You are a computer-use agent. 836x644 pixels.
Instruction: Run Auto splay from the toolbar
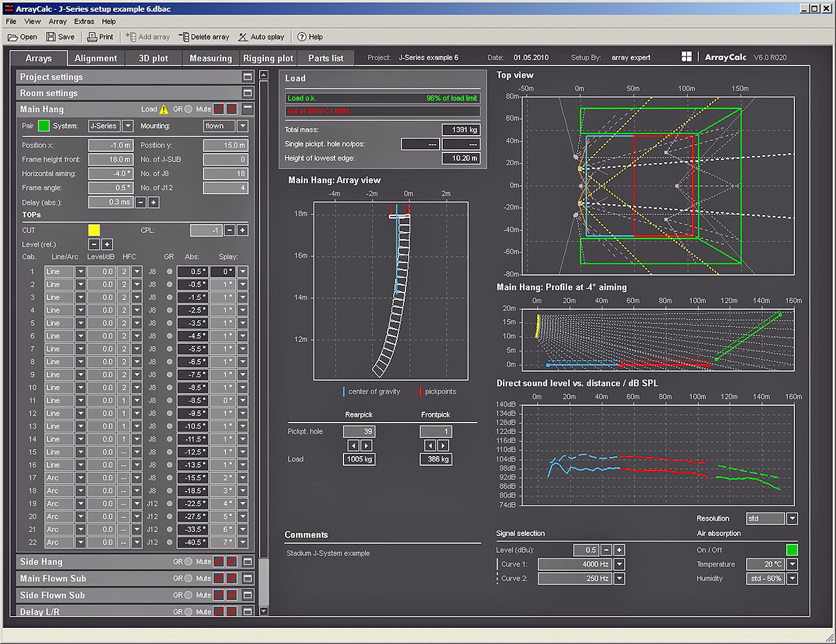243,37
